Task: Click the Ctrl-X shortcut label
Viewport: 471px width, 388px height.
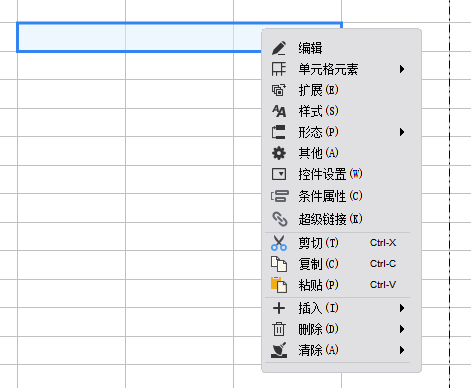Action: (383, 243)
